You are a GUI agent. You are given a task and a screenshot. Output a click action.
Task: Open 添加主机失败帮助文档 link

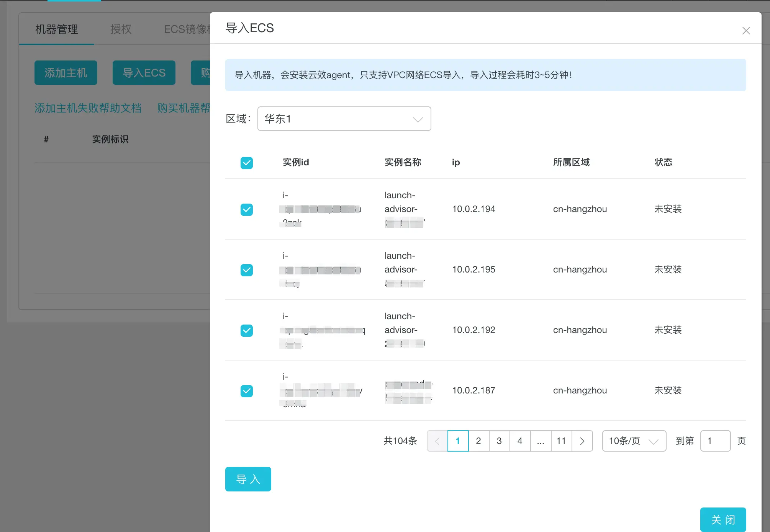click(x=88, y=108)
